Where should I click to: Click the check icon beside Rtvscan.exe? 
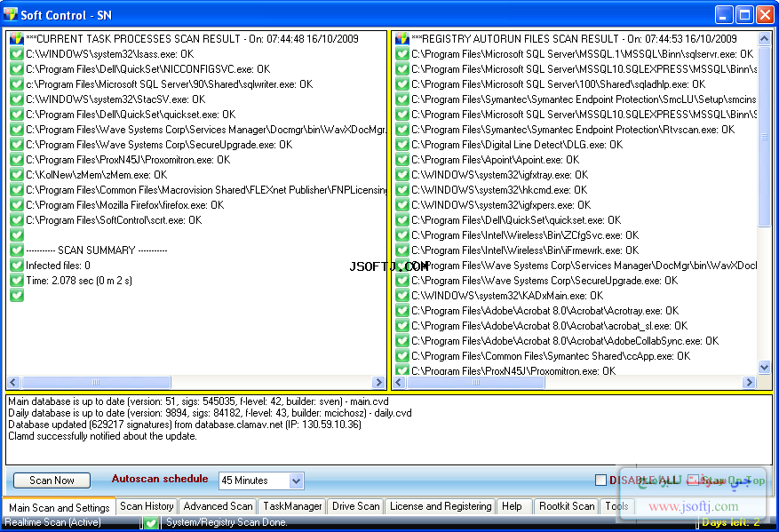[401, 130]
